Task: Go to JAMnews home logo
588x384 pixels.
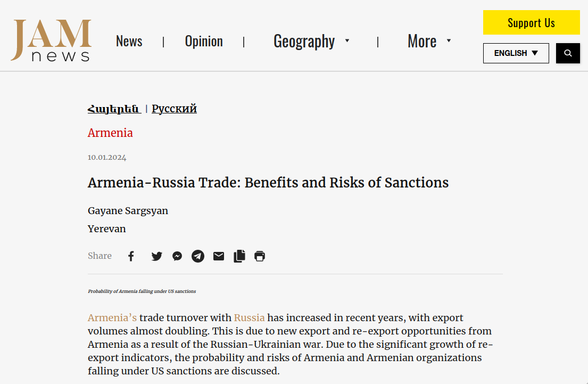Action: tap(51, 40)
